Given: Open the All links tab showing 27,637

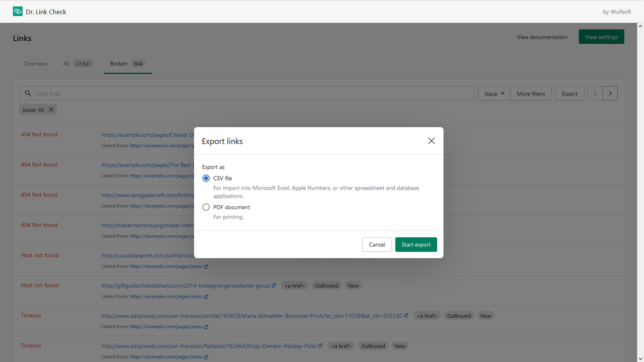Looking at the screenshot, I should pos(77,63).
